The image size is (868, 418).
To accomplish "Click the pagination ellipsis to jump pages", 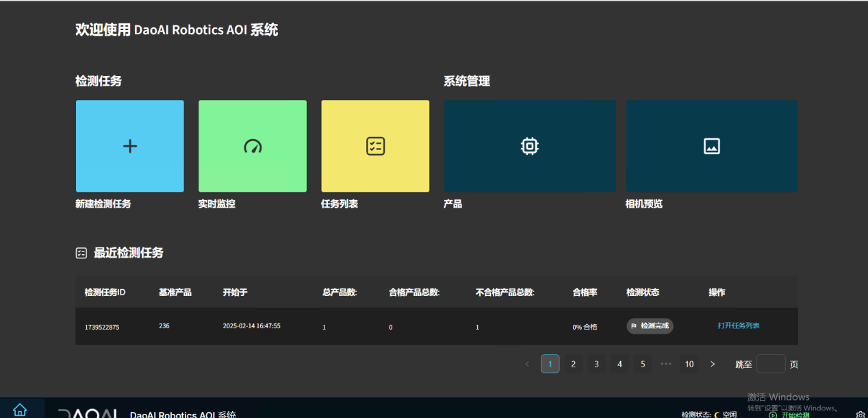I will [666, 364].
